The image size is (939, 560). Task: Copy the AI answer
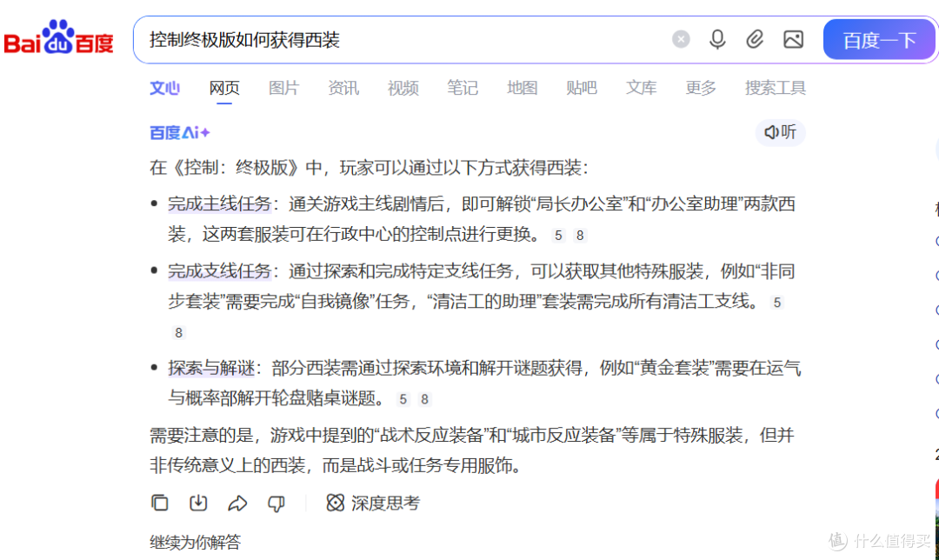point(160,503)
